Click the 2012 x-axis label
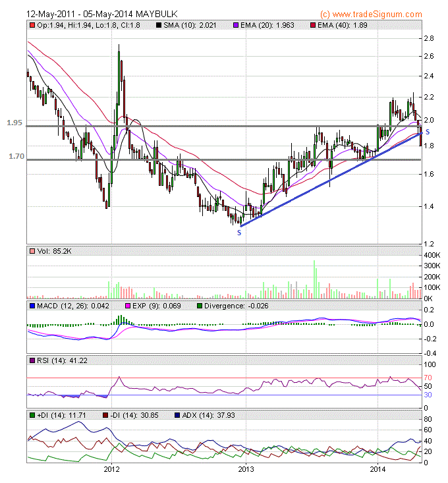 click(x=111, y=469)
